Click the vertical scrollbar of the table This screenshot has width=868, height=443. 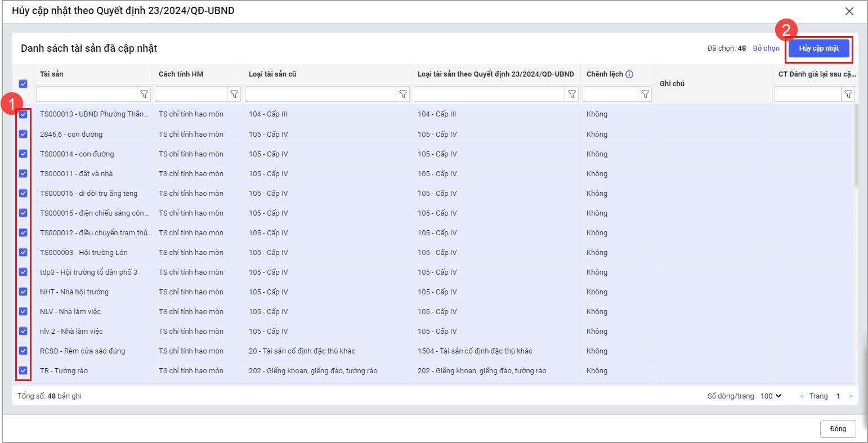click(x=856, y=146)
